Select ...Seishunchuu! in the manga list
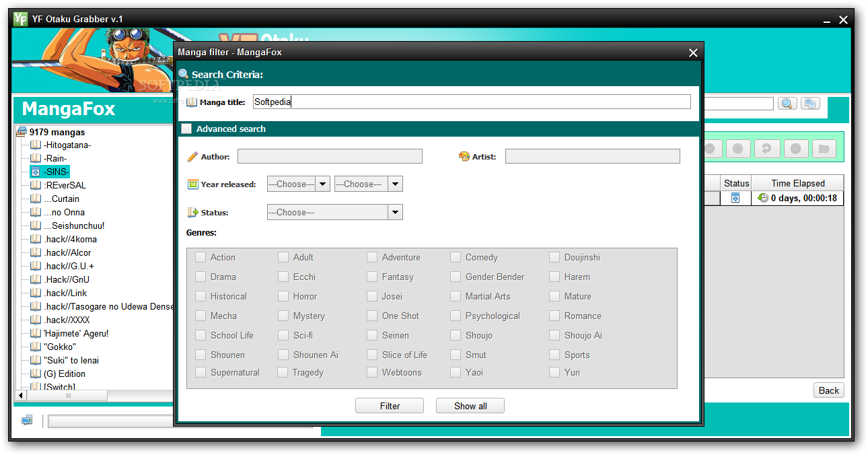This screenshot has width=868, height=455. 74,225
